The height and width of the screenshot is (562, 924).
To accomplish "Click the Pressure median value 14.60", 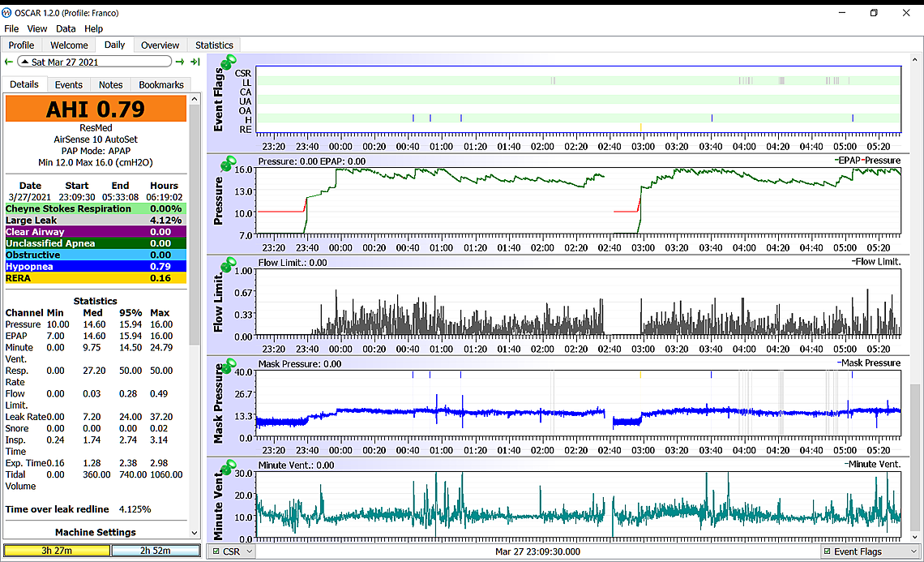I will 94,324.
